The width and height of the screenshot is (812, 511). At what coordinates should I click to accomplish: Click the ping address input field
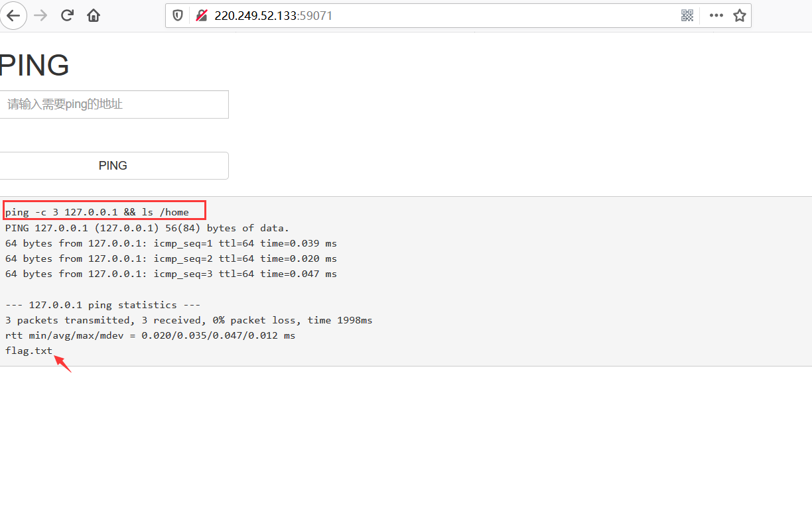coord(114,104)
